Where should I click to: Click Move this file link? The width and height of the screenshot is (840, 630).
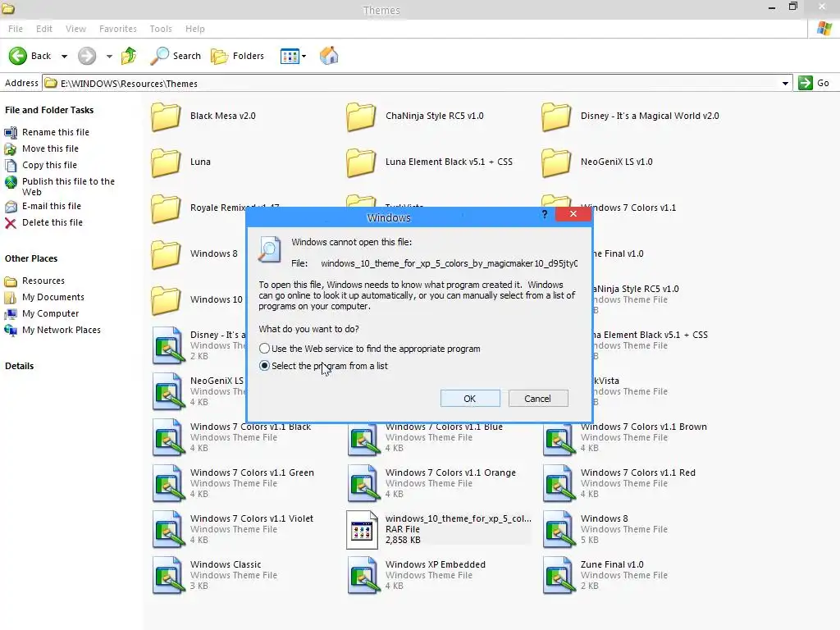(50, 148)
